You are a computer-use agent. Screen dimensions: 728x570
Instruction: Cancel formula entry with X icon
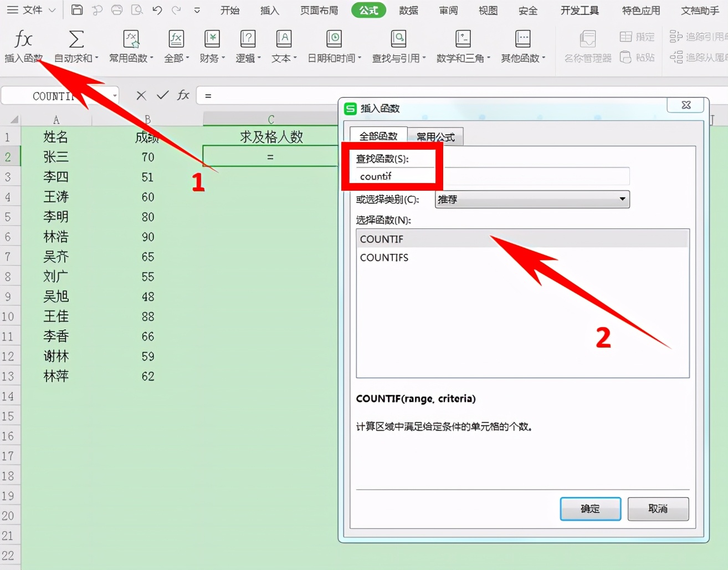point(141,95)
